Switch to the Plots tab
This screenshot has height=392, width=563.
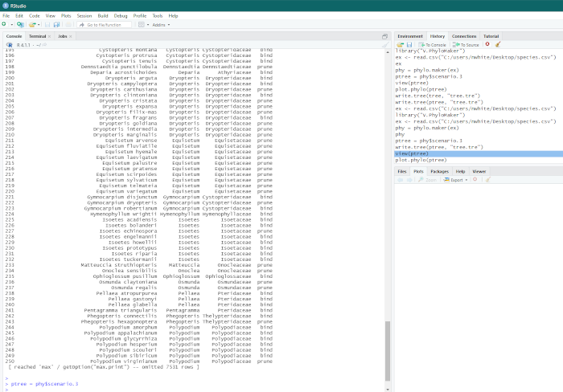(x=418, y=171)
